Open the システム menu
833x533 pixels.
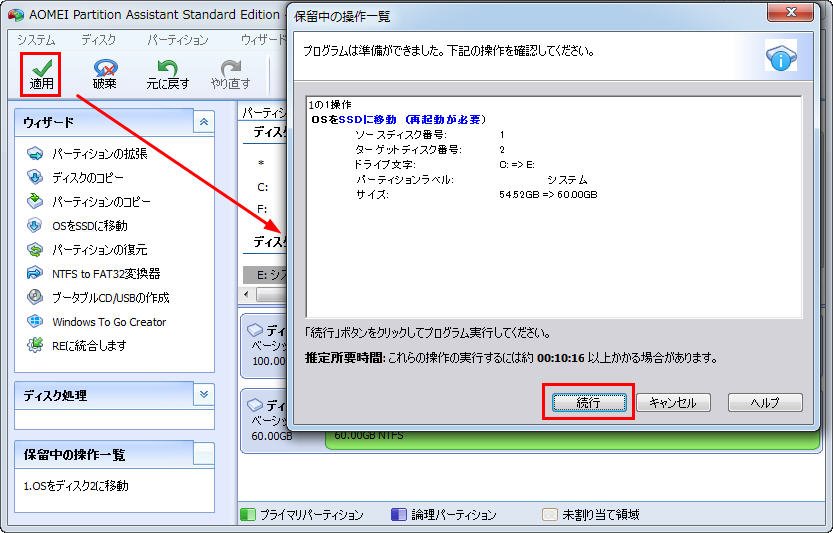tap(36, 40)
